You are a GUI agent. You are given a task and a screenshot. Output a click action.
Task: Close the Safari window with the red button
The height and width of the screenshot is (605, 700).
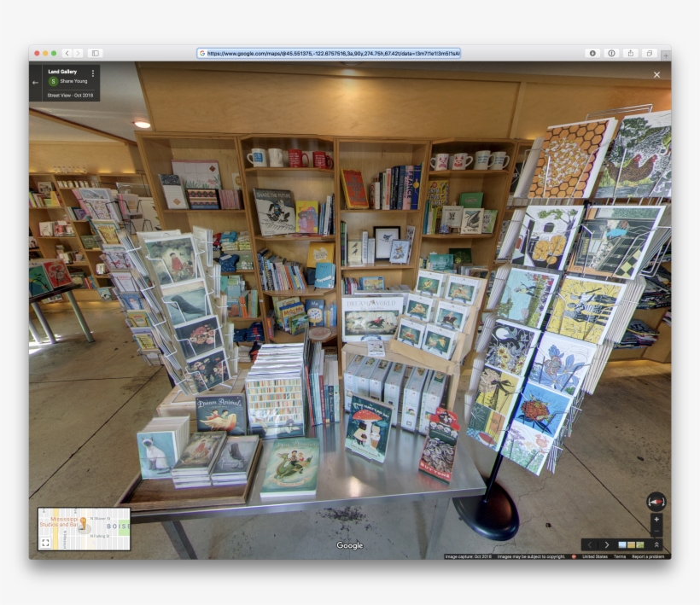pos(37,53)
